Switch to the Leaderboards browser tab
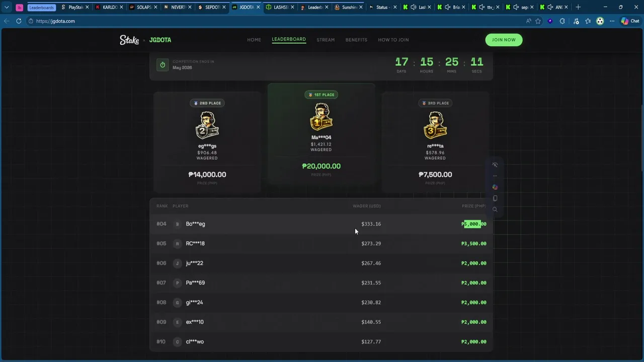This screenshot has height=362, width=644. click(x=41, y=7)
